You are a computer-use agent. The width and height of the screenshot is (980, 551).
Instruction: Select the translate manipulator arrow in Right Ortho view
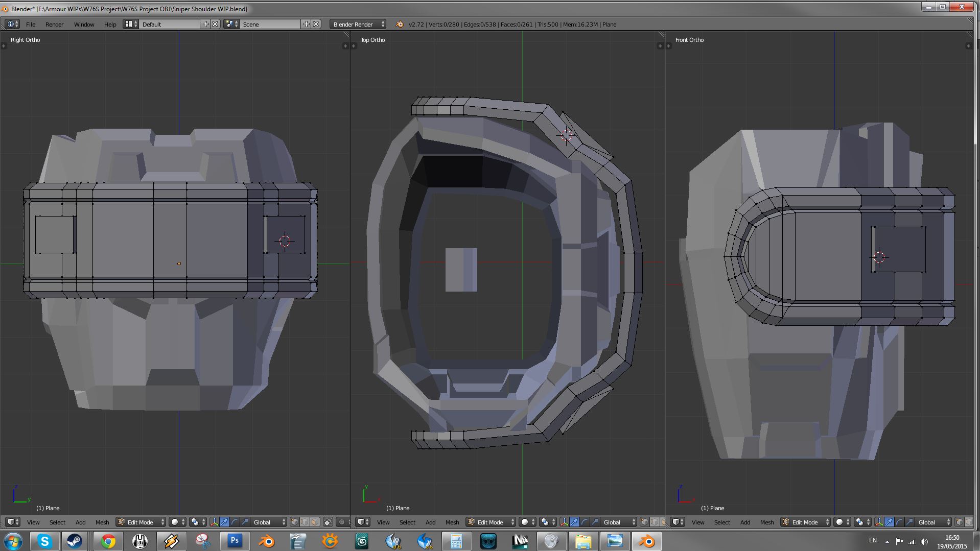coord(224,522)
